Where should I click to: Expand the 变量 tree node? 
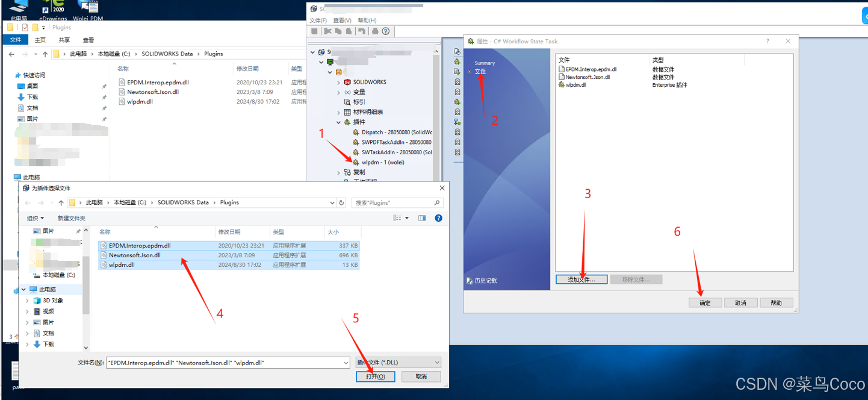pyautogui.click(x=338, y=92)
